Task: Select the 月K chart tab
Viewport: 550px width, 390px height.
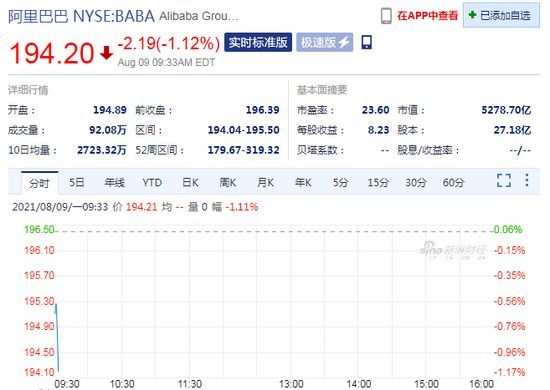Action: [x=265, y=182]
